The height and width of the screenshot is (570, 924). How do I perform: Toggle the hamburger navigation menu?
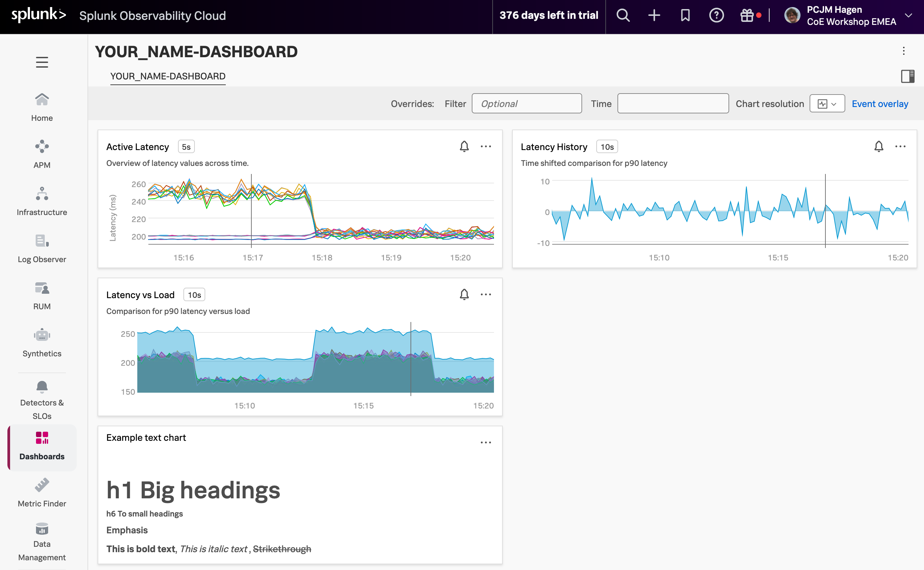tap(42, 62)
